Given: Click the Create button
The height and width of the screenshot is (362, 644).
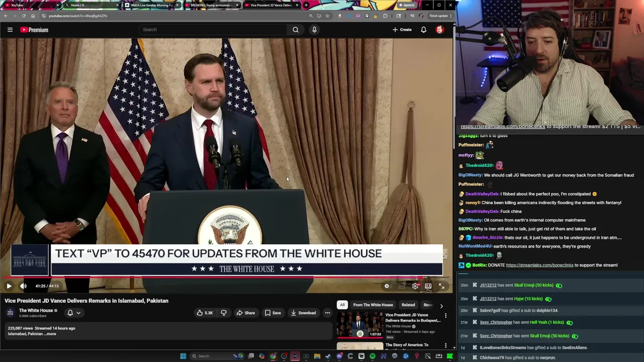Looking at the screenshot, I should click(x=402, y=30).
